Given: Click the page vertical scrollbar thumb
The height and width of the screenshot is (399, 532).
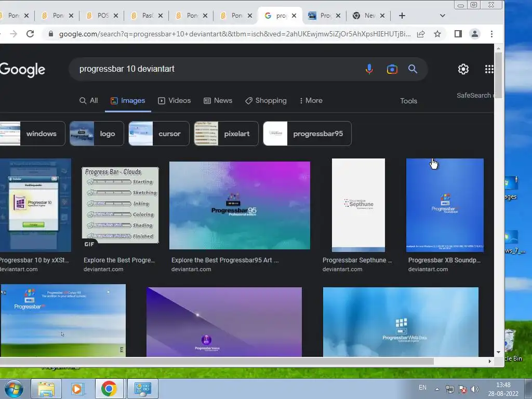Looking at the screenshot, I should pos(498,75).
